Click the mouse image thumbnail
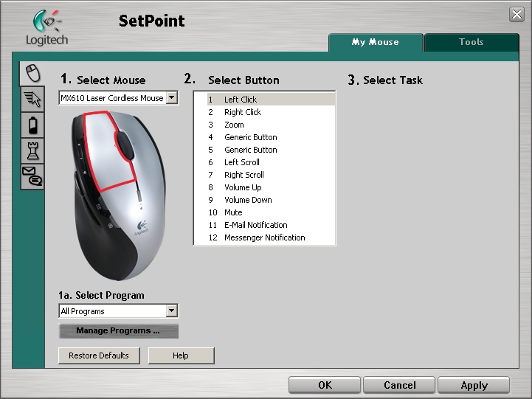532x399 pixels. tap(118, 195)
